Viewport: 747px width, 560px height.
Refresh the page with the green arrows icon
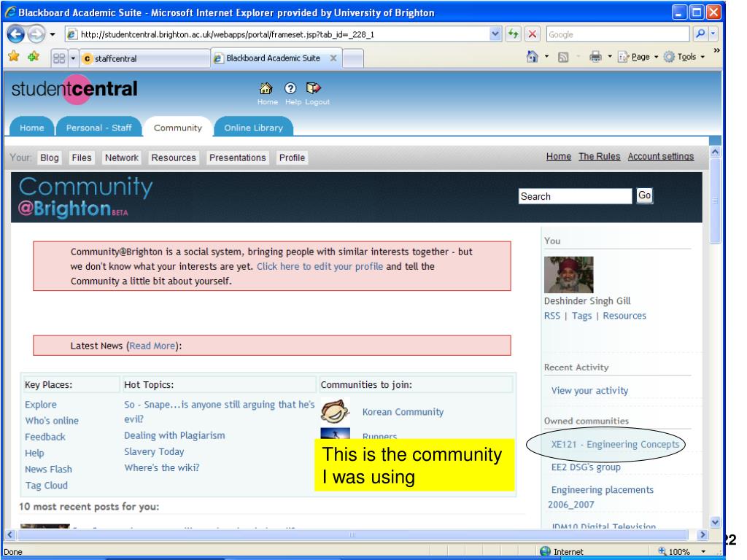point(513,34)
